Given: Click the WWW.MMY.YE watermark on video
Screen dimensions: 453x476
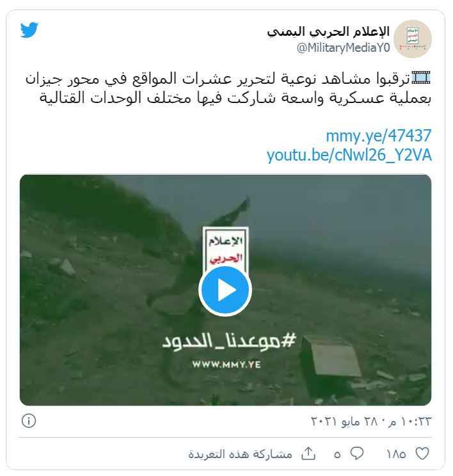Looking at the screenshot, I should [x=226, y=364].
